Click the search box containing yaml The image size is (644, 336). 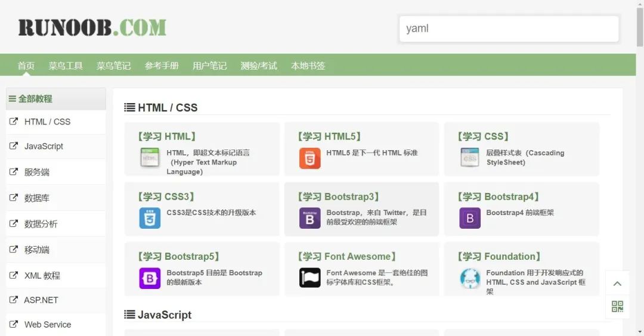pyautogui.click(x=508, y=29)
